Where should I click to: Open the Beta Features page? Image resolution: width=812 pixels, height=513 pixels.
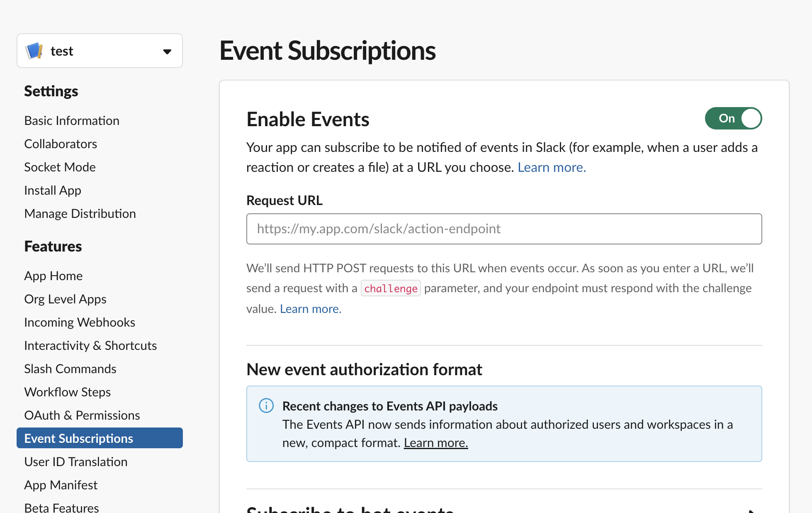(61, 507)
